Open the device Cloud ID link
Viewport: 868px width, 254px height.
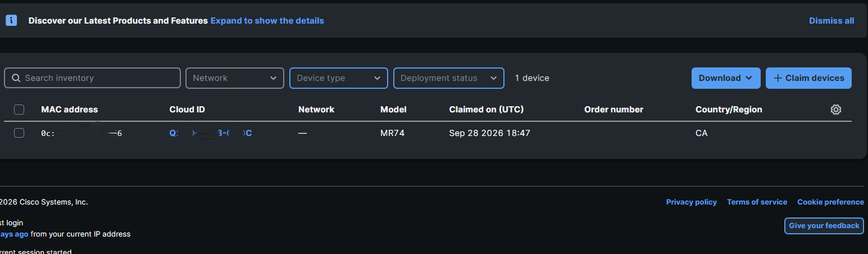pyautogui.click(x=211, y=133)
